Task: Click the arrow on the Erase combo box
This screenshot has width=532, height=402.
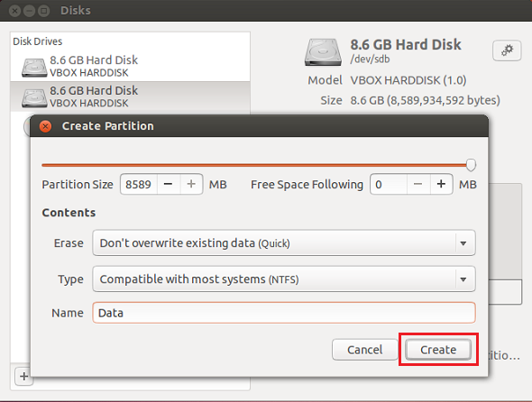Action: click(x=463, y=243)
